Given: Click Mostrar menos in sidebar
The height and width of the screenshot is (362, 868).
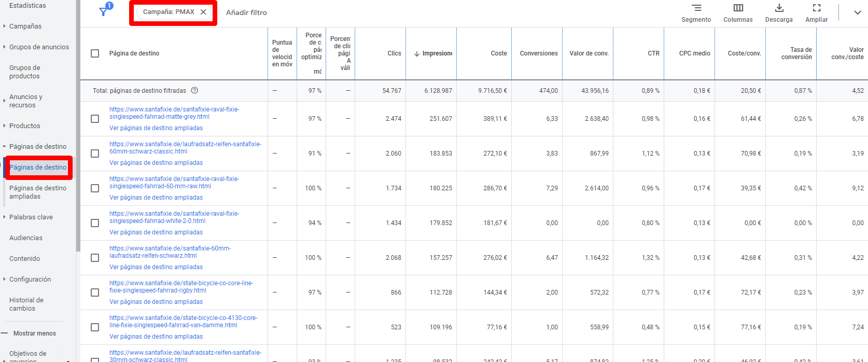Looking at the screenshot, I should click(34, 333).
